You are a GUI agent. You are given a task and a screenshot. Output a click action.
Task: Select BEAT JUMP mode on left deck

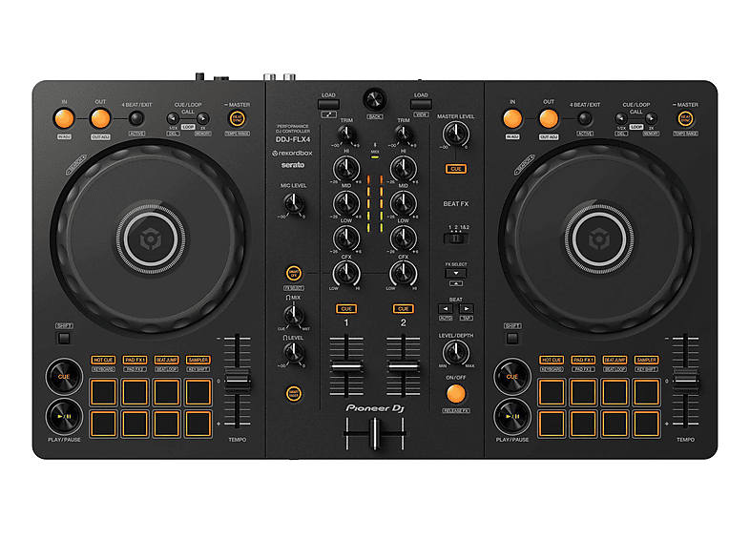pos(166,360)
